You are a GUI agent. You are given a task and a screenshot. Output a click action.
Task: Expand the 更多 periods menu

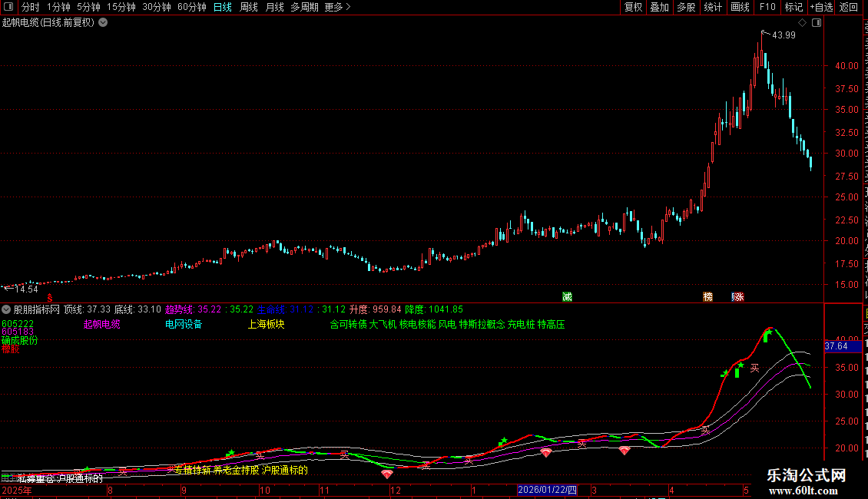[x=337, y=7]
